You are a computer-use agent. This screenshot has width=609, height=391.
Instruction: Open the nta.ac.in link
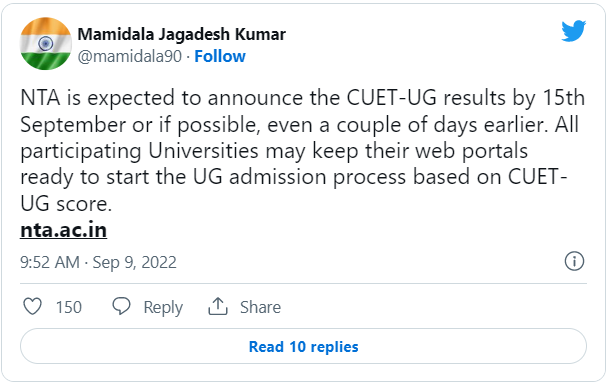(x=63, y=230)
